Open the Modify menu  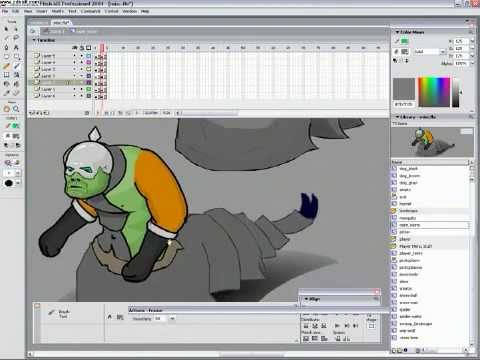[58, 11]
